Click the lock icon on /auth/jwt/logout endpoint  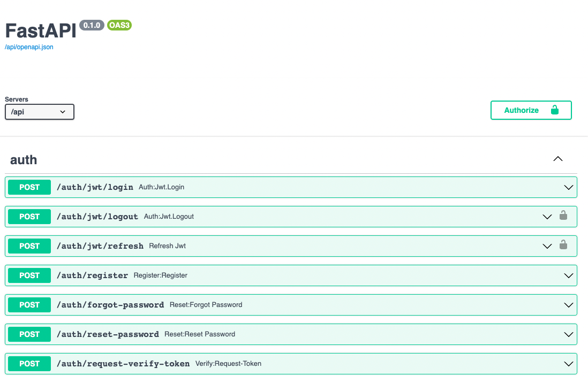point(563,216)
